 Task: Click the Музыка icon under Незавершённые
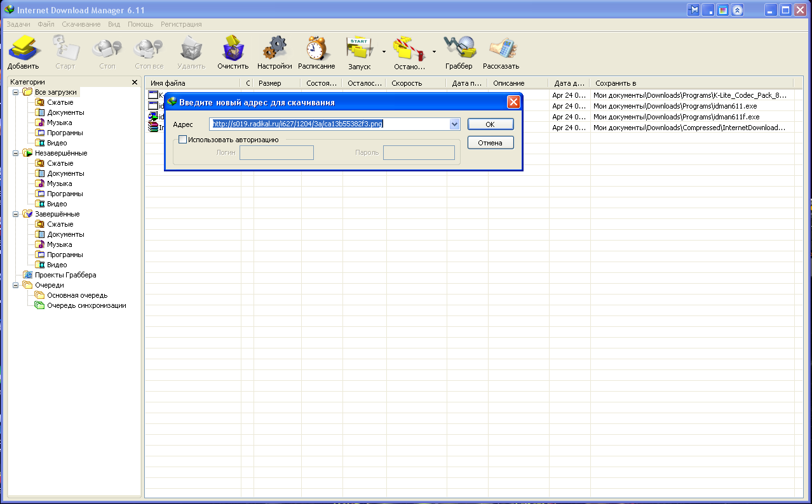(x=40, y=183)
